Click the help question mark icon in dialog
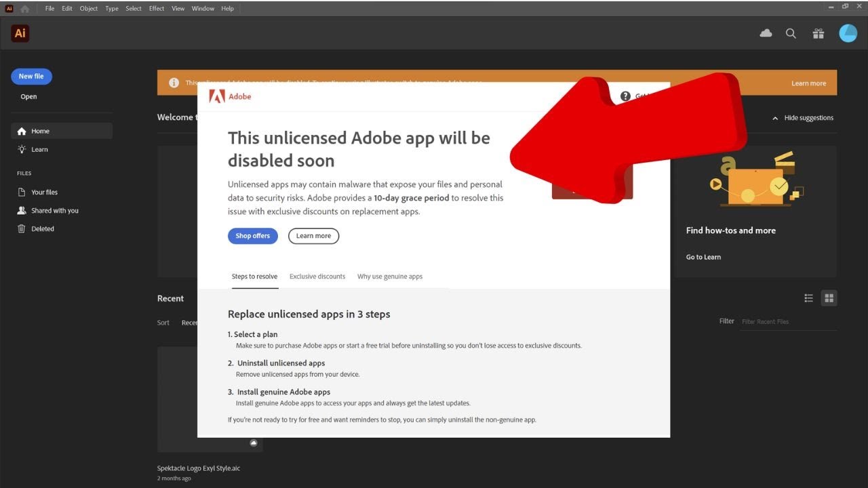This screenshot has height=488, width=868. tap(625, 96)
